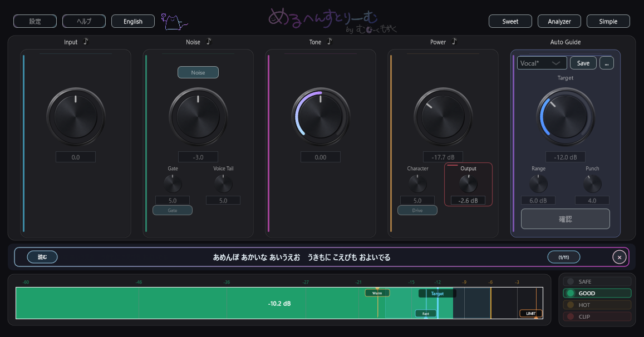Click the Input value field 0.0
This screenshot has width=644, height=337.
tap(76, 157)
